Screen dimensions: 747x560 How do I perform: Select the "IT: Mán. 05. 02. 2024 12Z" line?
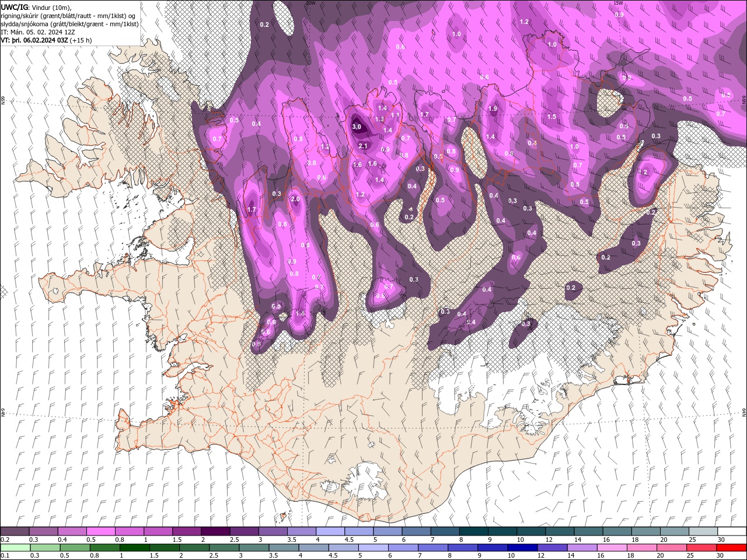(37, 32)
